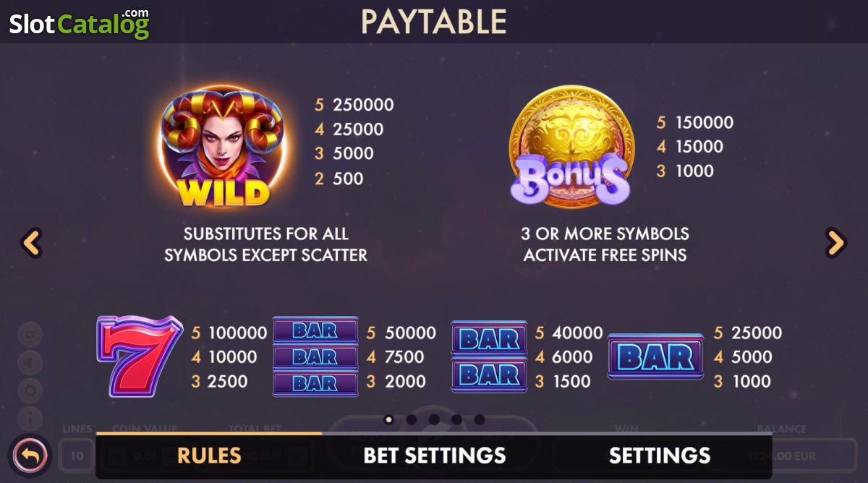Click the red seven symbol
Image resolution: width=868 pixels, height=483 pixels.
pos(139,356)
